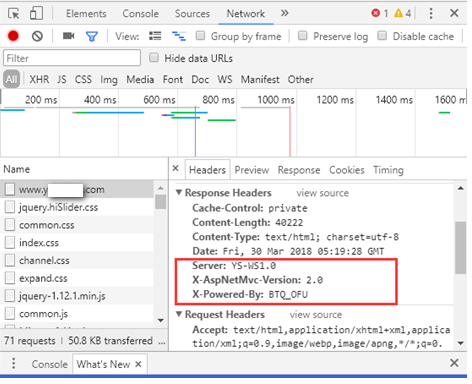Filter requests by Other
Screen dimensions: 472x384
pyautogui.click(x=301, y=79)
